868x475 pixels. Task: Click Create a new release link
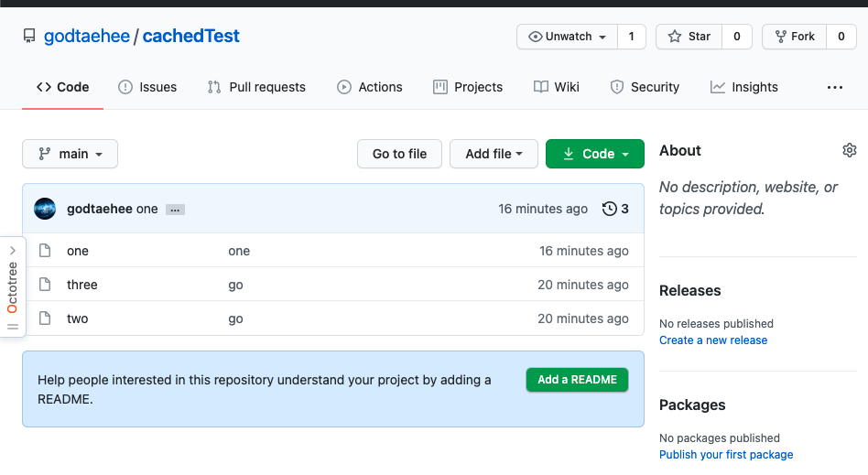pos(713,340)
